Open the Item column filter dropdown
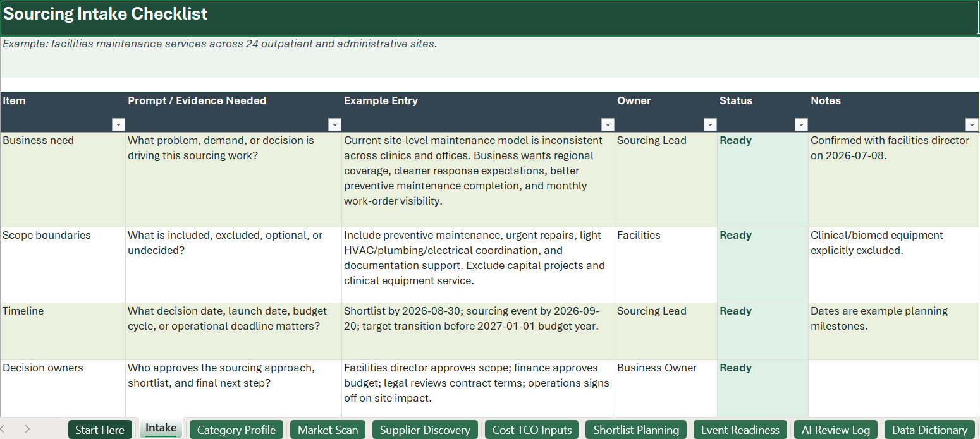Viewport: 980px width, 439px height. 118,124
